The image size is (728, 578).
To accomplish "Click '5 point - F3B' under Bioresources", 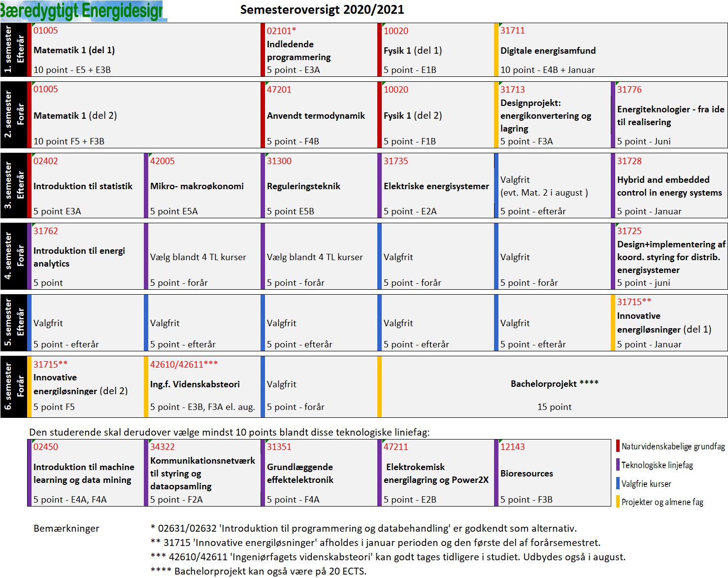I will [x=527, y=500].
